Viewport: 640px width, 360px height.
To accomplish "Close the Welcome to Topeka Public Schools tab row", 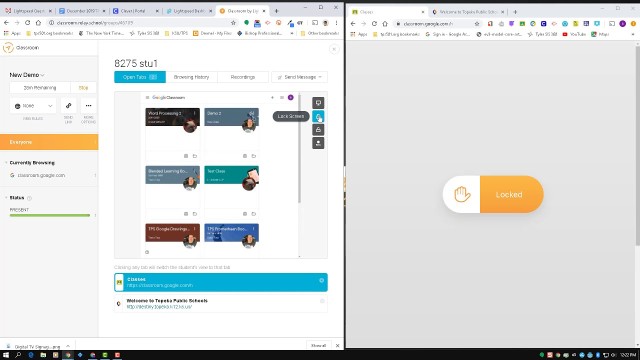I will pyautogui.click(x=322, y=301).
